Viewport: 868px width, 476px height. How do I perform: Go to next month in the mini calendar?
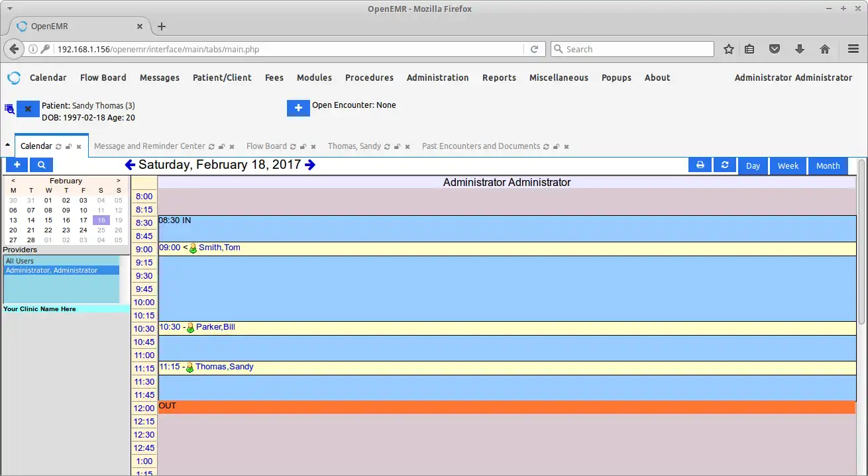[119, 180]
